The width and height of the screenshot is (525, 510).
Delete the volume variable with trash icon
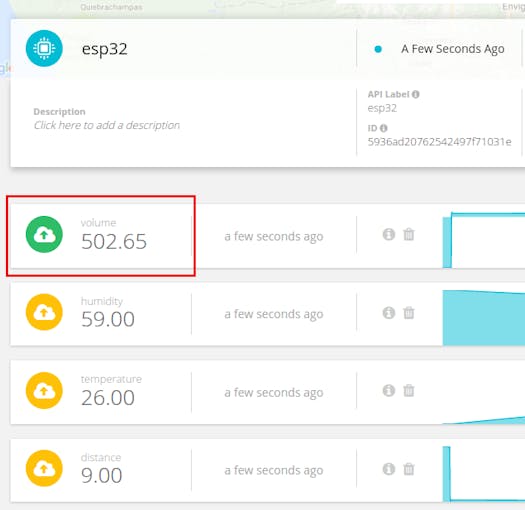click(x=409, y=234)
